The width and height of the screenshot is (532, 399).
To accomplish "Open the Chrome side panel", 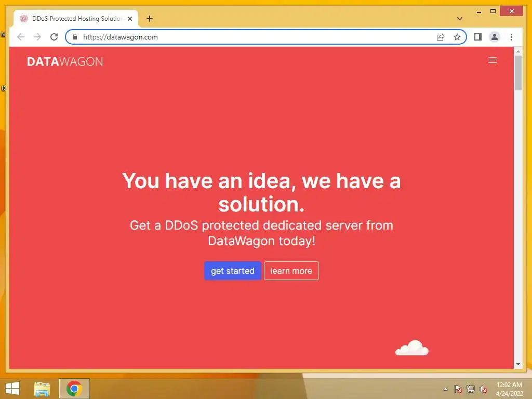I will [x=478, y=37].
